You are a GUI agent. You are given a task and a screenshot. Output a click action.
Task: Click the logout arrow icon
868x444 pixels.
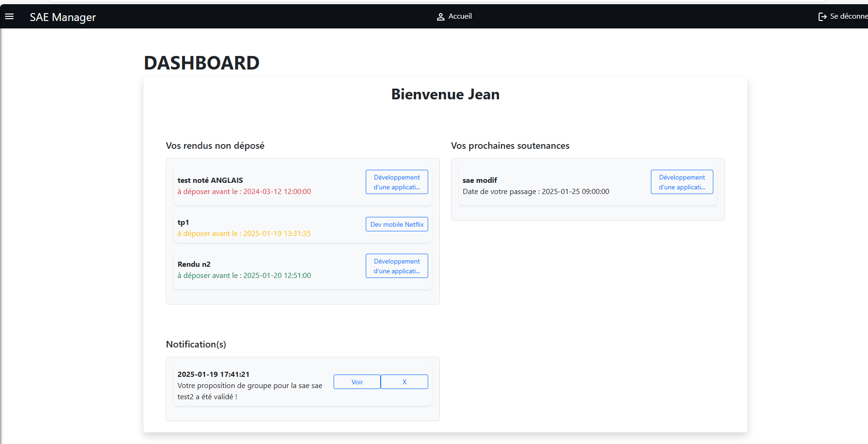(x=822, y=17)
